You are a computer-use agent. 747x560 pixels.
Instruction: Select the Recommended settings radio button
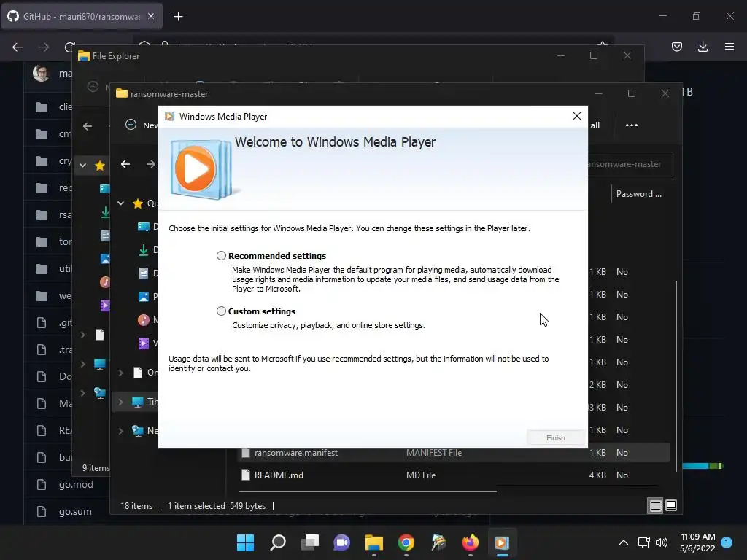(221, 256)
